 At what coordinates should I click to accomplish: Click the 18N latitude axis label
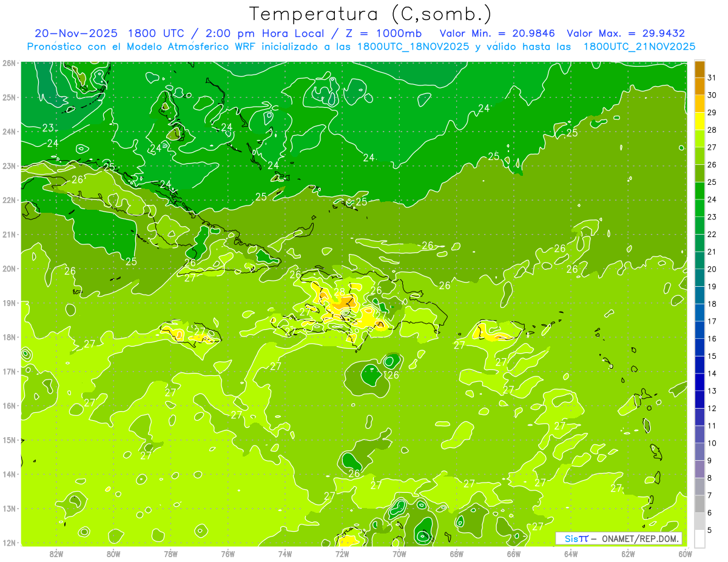9,337
